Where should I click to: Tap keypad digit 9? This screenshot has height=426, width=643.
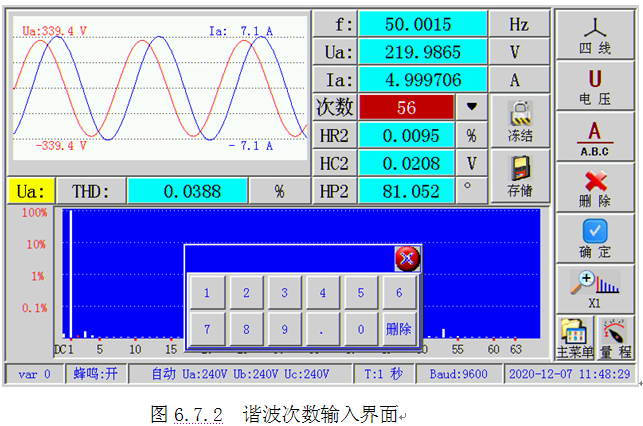[x=284, y=329]
